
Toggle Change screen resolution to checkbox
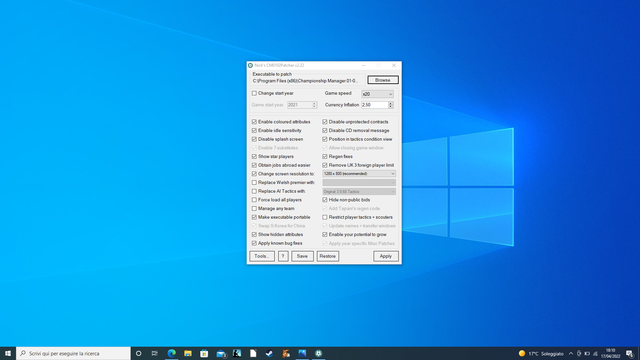(254, 174)
